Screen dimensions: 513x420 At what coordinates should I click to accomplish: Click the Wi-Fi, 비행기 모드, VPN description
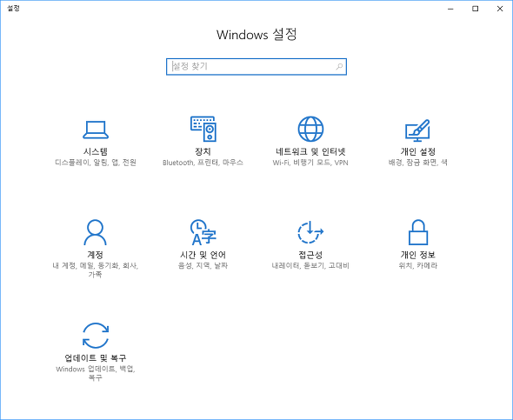(310, 163)
